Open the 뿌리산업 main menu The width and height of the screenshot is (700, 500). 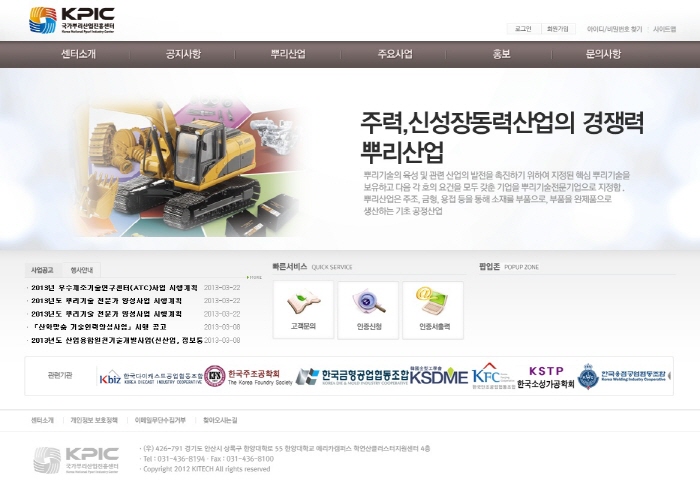(x=288, y=54)
